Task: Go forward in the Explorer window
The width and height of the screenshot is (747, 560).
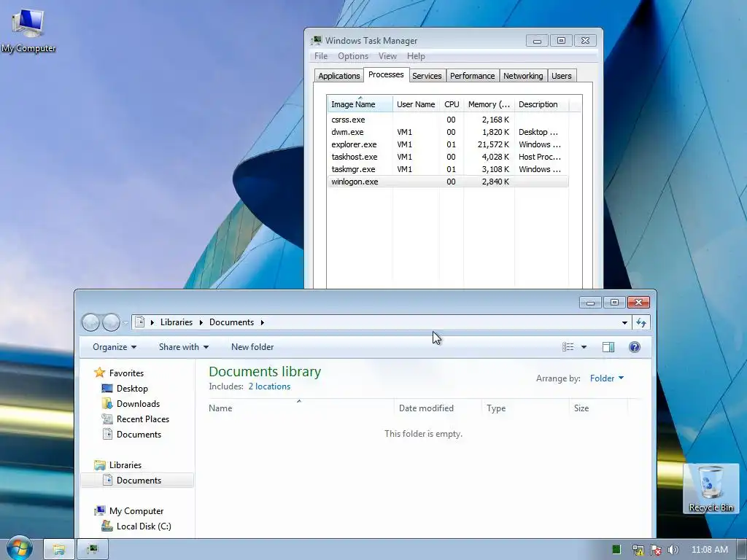Action: pyautogui.click(x=111, y=322)
